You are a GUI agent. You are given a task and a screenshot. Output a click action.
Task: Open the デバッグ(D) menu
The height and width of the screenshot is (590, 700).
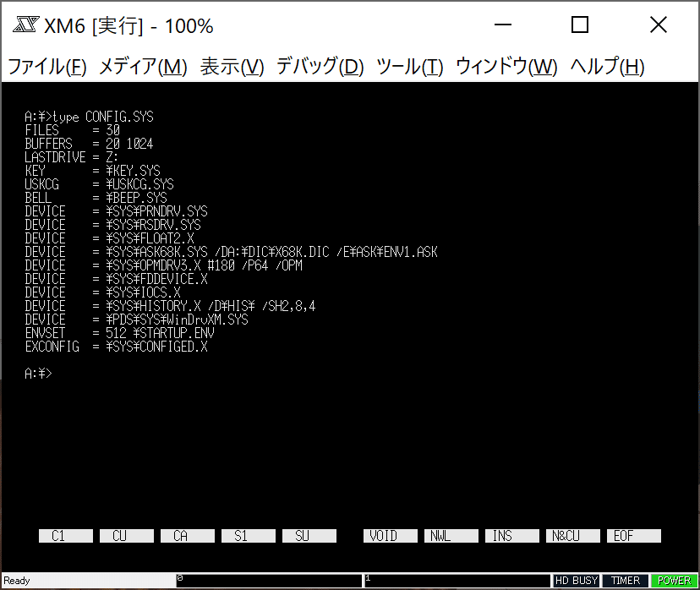pos(320,67)
